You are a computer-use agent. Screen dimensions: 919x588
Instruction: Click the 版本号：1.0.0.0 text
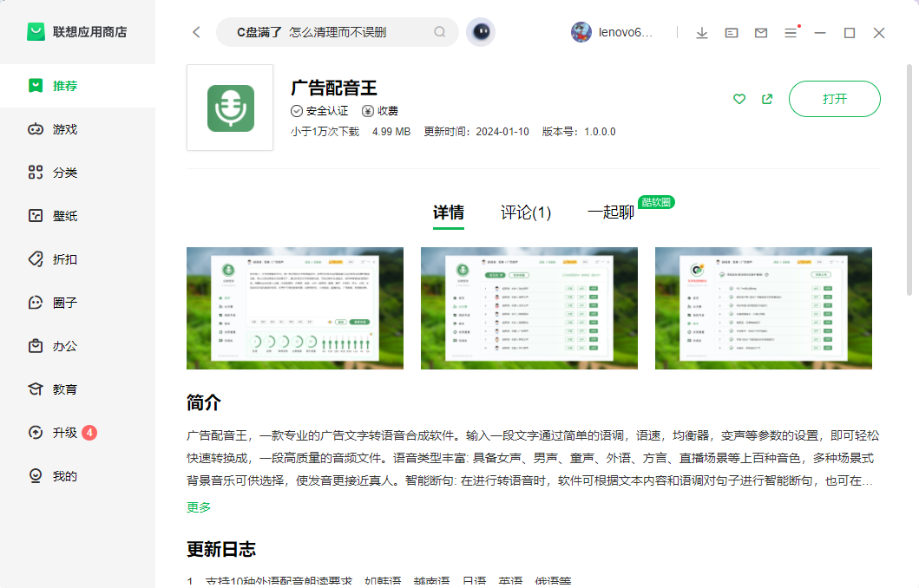click(579, 132)
